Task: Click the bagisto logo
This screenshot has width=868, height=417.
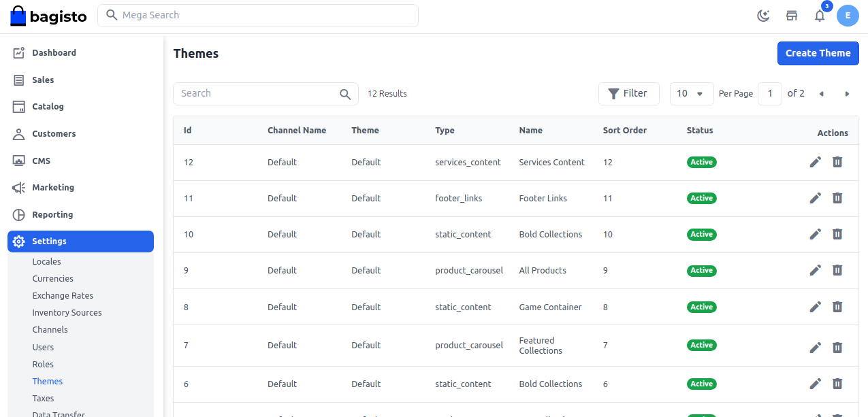Action: (x=48, y=16)
